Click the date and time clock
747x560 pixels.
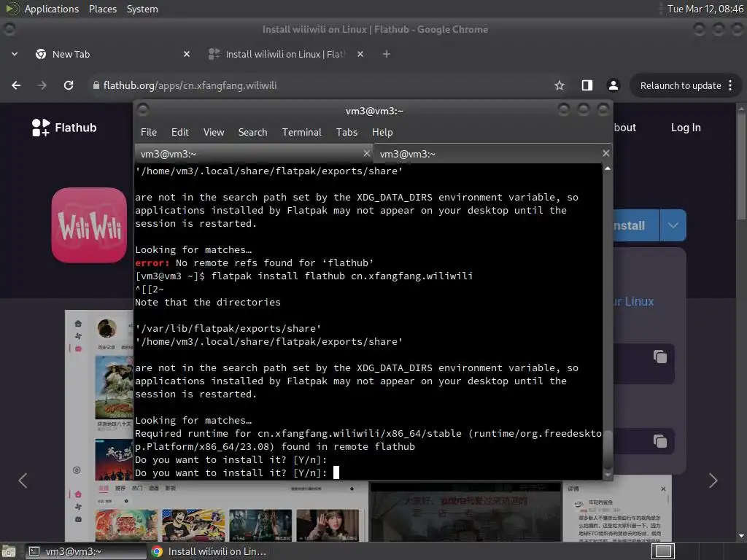[705, 9]
